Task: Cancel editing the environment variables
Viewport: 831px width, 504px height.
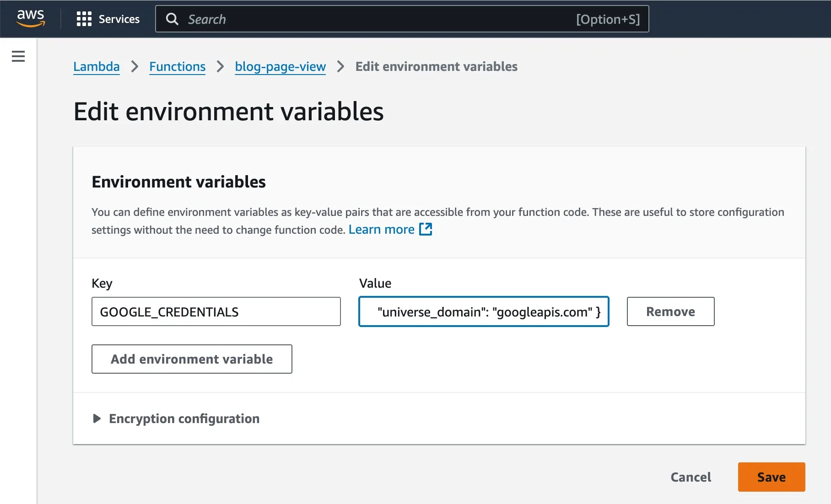Action: pos(691,477)
